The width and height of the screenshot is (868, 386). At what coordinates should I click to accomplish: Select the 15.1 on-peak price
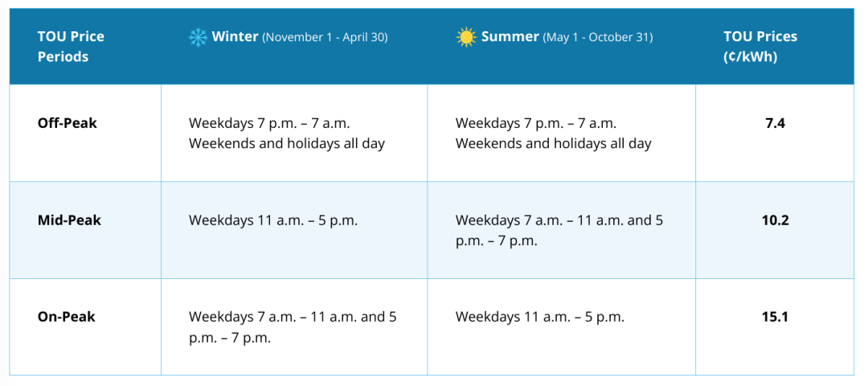[x=775, y=318]
